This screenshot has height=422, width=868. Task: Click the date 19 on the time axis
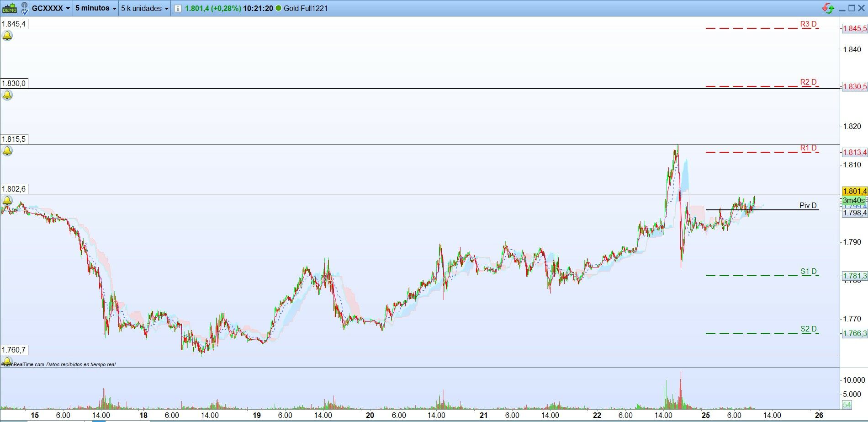point(257,415)
